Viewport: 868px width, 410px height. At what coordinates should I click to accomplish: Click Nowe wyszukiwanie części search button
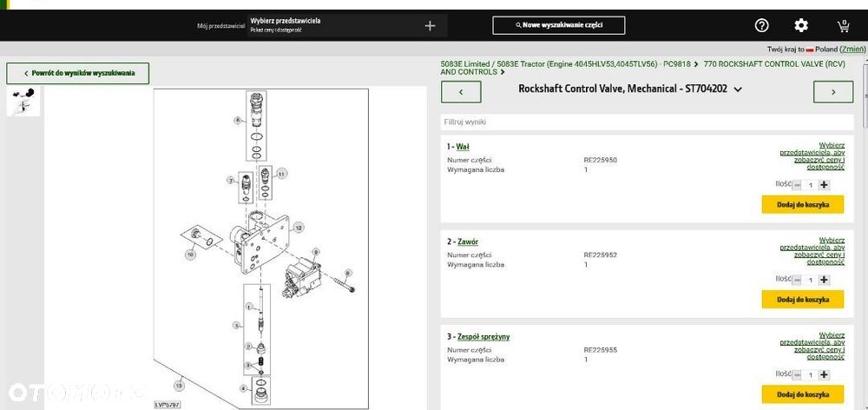point(558,25)
